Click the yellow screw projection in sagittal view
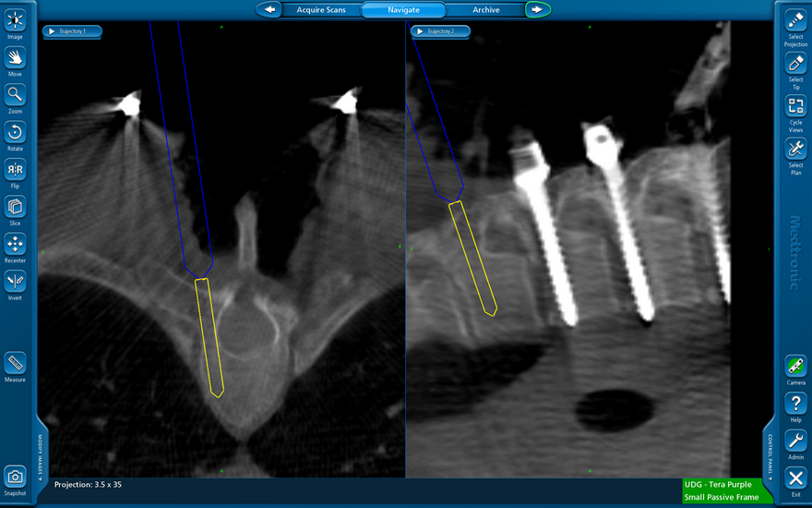 pos(472,258)
